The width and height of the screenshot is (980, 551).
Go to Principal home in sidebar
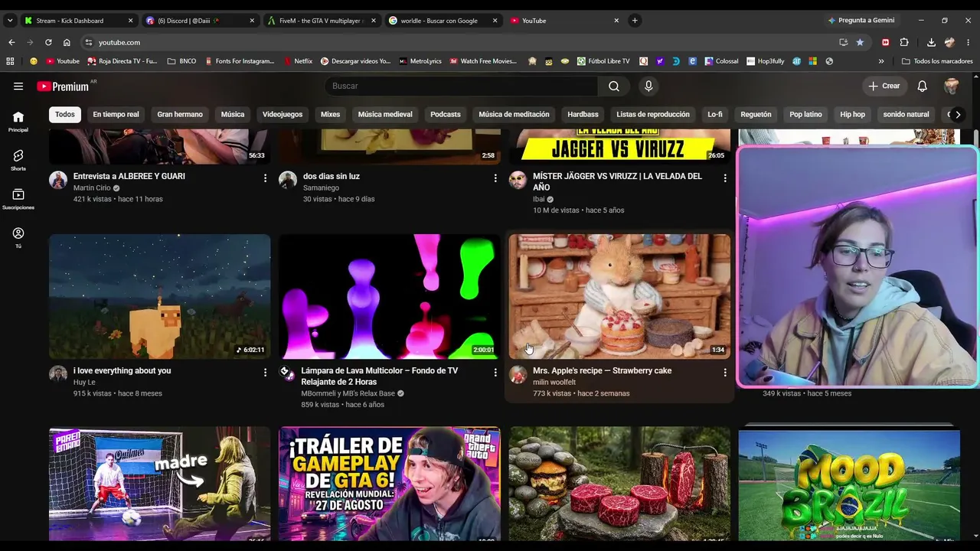[x=18, y=121]
